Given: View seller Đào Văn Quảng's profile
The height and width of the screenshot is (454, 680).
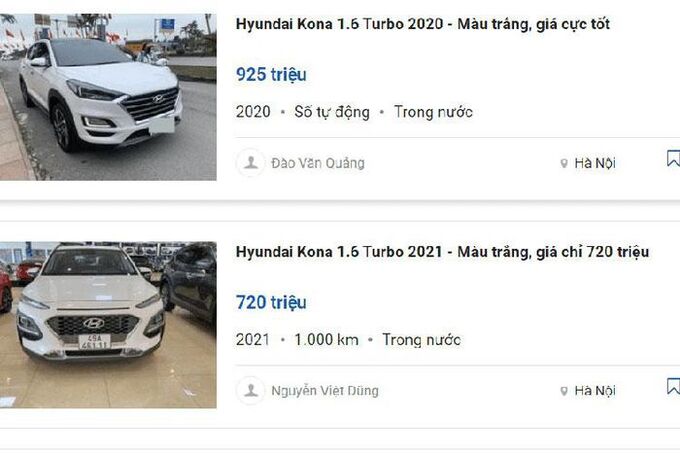Looking at the screenshot, I should (318, 163).
